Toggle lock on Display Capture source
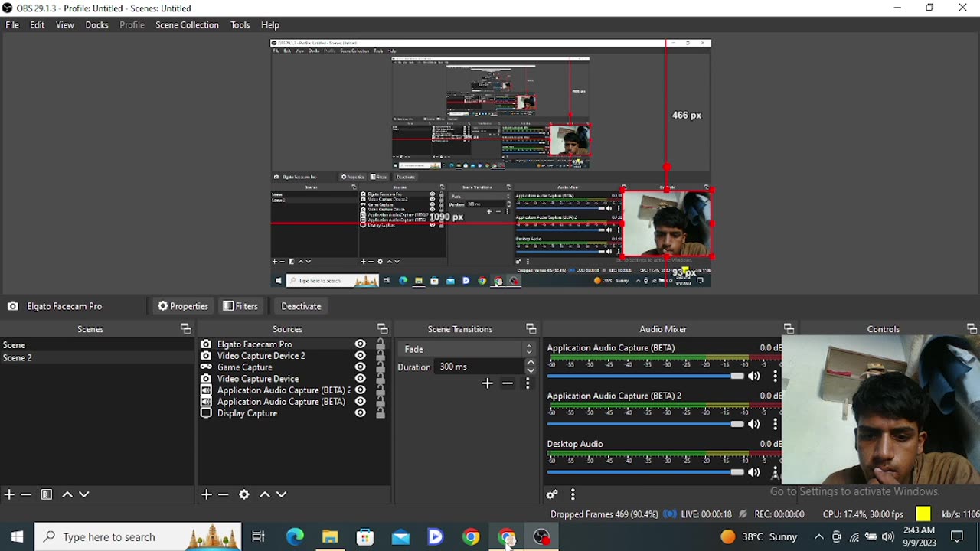This screenshot has height=551, width=980. click(381, 413)
